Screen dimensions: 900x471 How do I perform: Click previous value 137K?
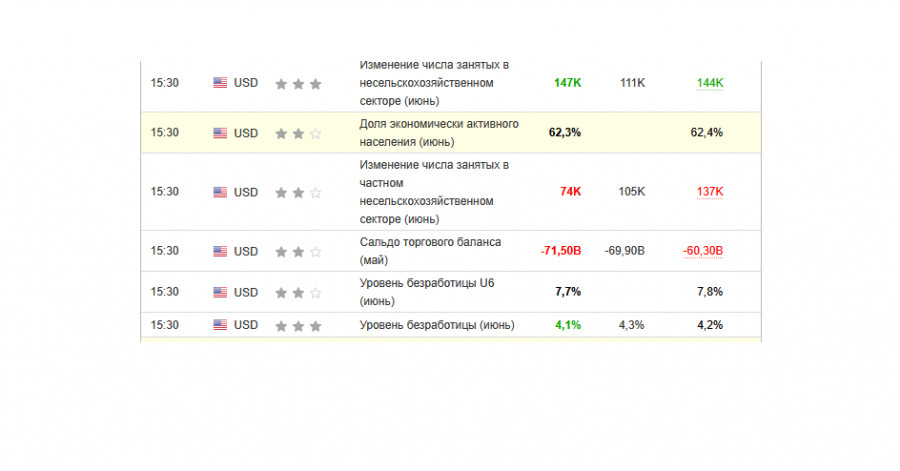point(709,192)
